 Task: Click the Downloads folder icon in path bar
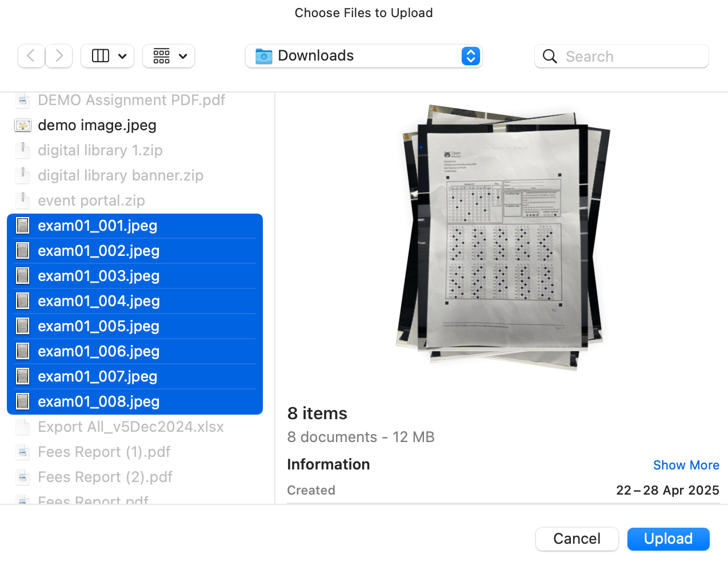(x=263, y=56)
